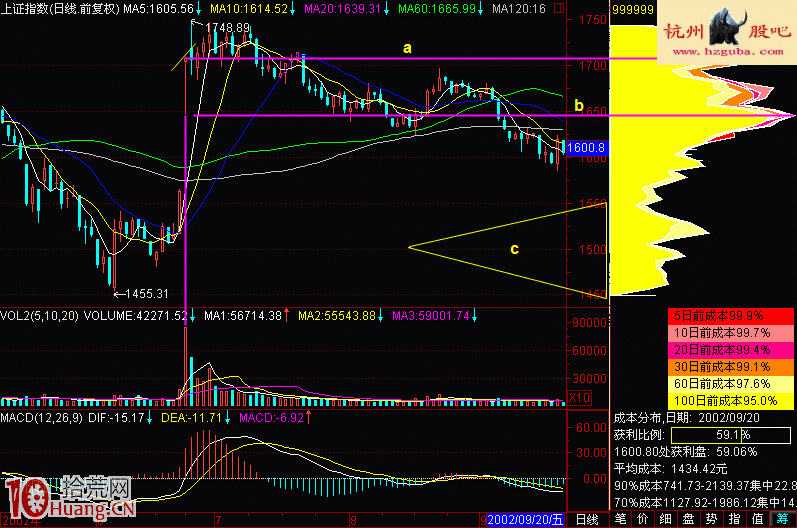Click the 999999 code at panel top
The height and width of the screenshot is (528, 797).
point(633,9)
